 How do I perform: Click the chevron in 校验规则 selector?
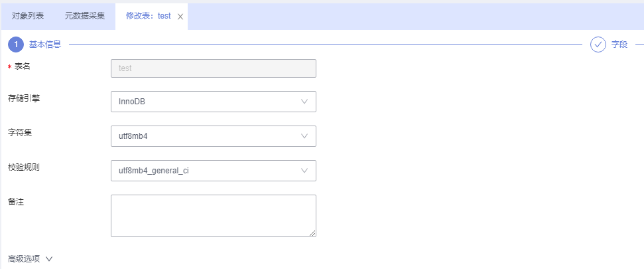click(304, 171)
